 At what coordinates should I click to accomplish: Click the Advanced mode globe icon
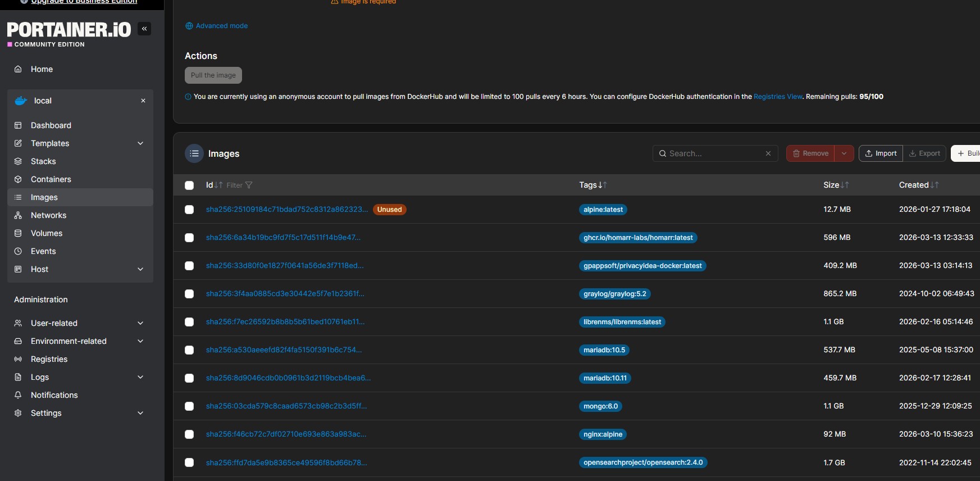tap(189, 26)
